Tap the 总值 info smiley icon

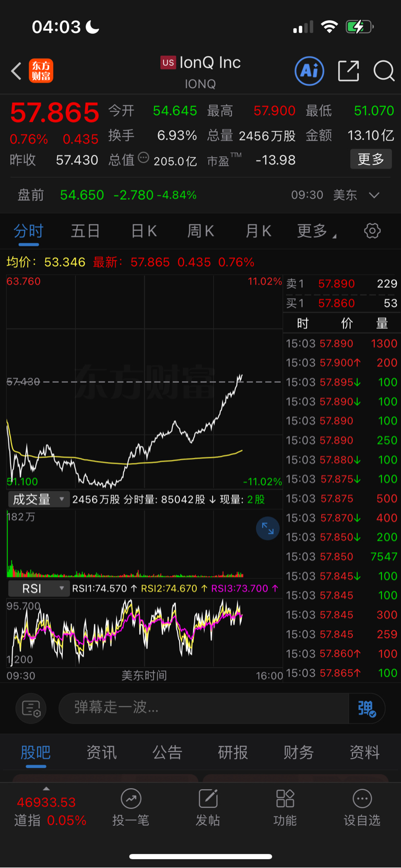144,158
